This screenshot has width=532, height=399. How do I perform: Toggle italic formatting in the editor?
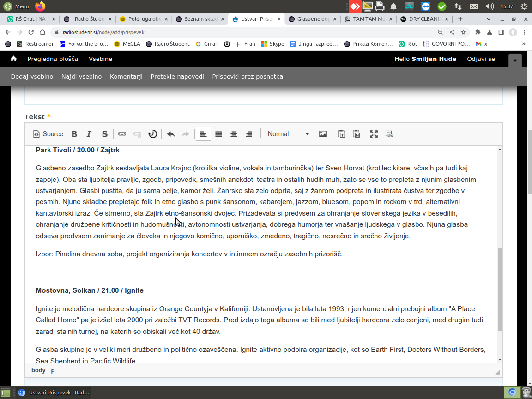[89, 134]
